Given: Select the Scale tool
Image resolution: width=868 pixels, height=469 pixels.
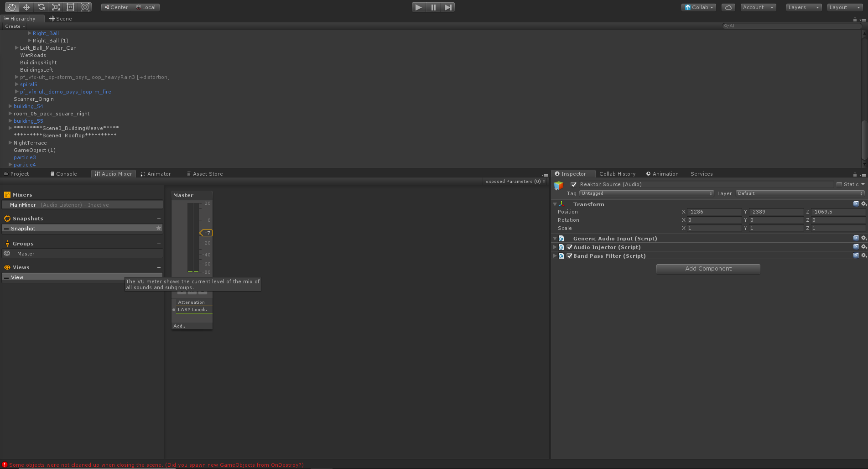Looking at the screenshot, I should (56, 7).
